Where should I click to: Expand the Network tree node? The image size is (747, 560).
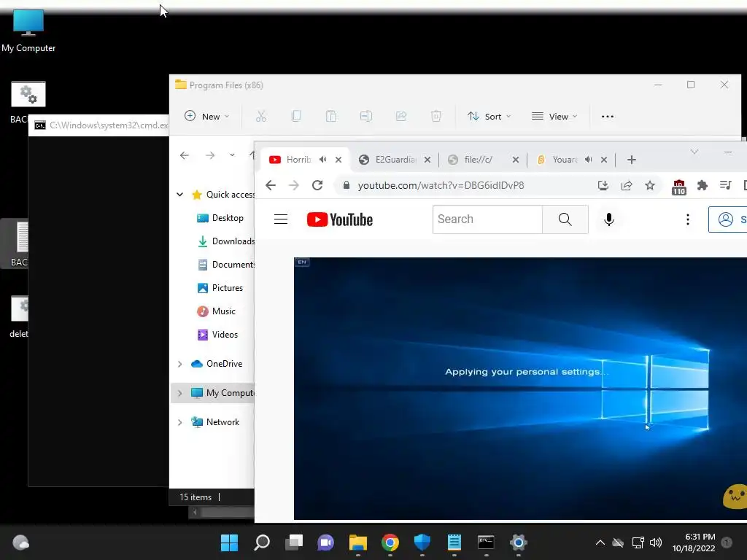(179, 422)
